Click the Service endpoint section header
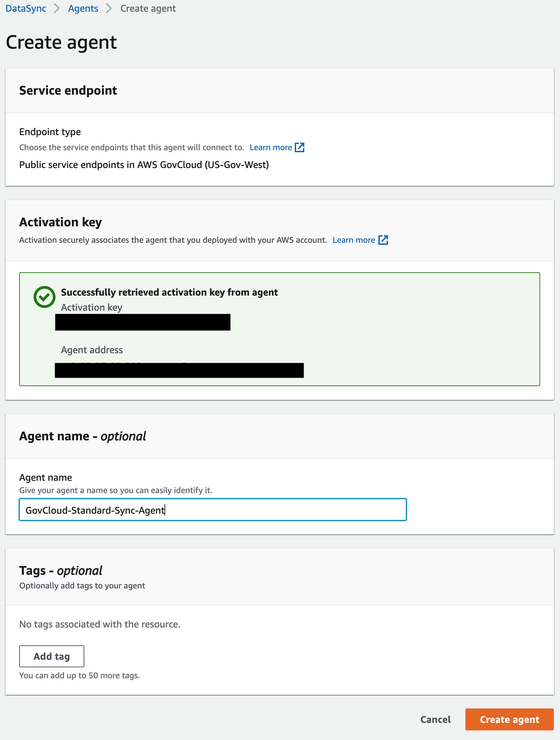This screenshot has height=740, width=560. pyautogui.click(x=68, y=91)
